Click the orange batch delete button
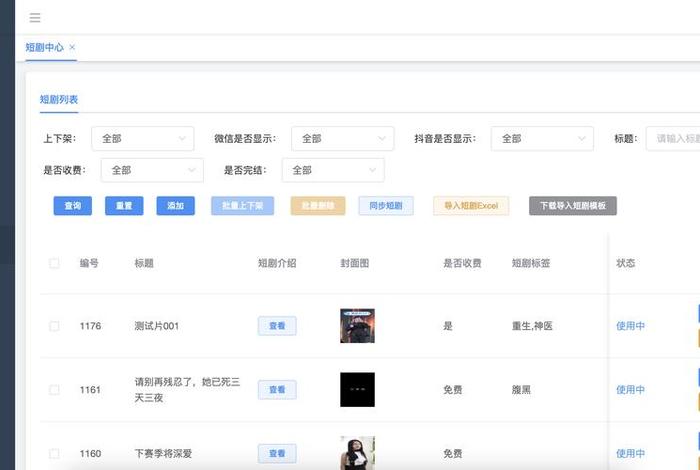700x470 pixels. pyautogui.click(x=318, y=206)
